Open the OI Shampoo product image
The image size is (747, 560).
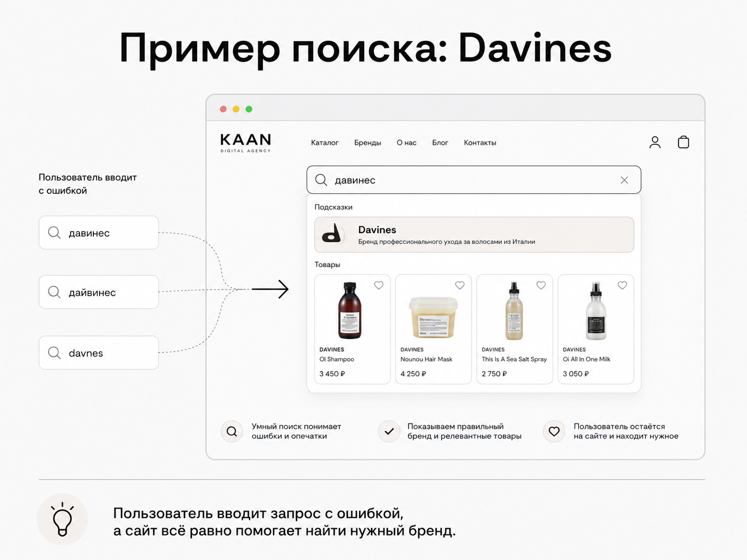(350, 310)
